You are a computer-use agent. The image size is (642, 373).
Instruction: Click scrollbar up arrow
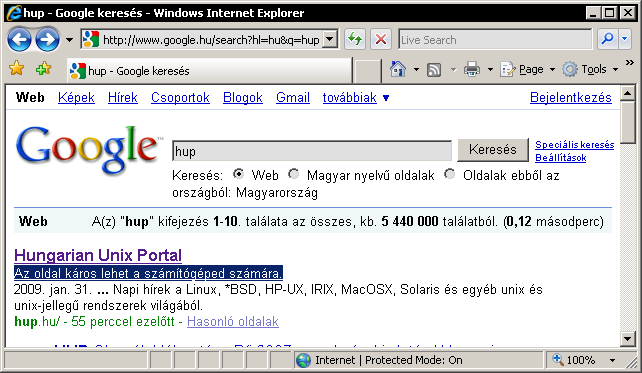pos(628,93)
